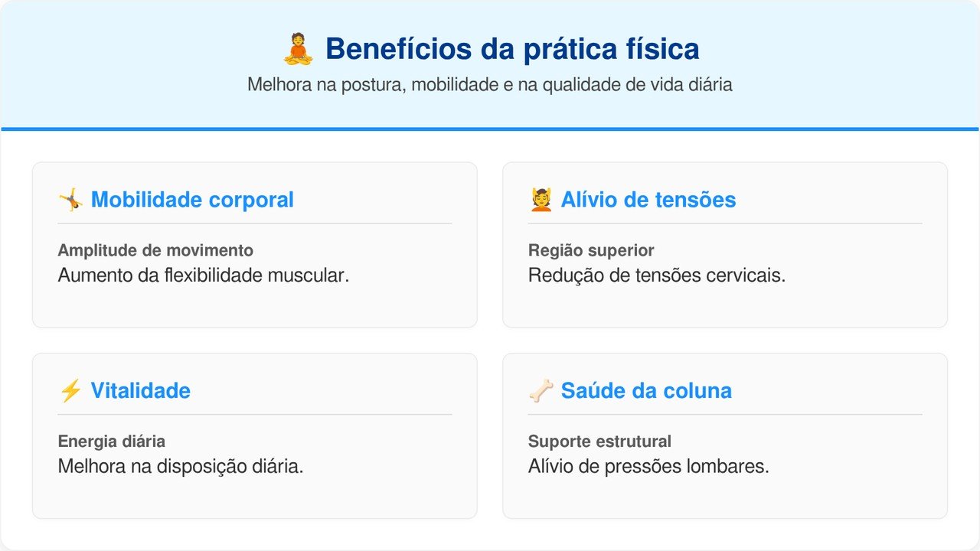Click the lightning bolt Vitalidade icon
This screenshot has height=551, width=980.
[70, 391]
